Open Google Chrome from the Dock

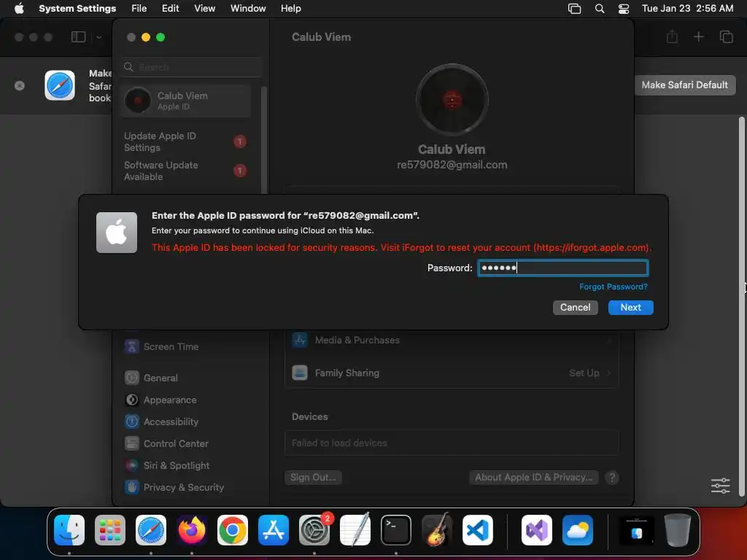pyautogui.click(x=233, y=530)
